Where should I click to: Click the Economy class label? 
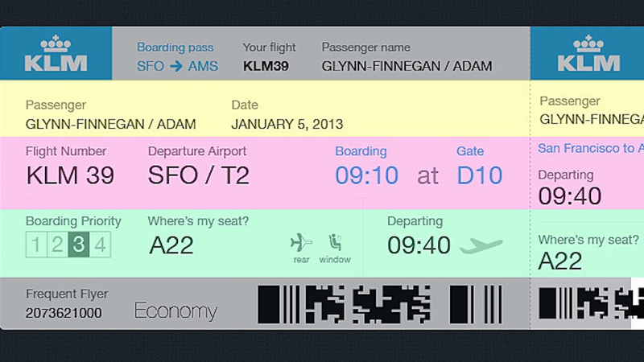tap(175, 311)
